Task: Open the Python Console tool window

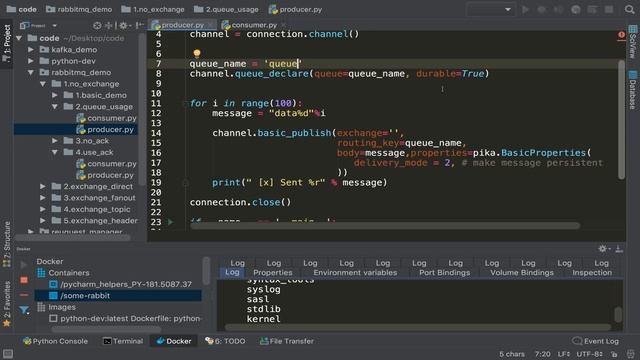Action: [x=55, y=341]
